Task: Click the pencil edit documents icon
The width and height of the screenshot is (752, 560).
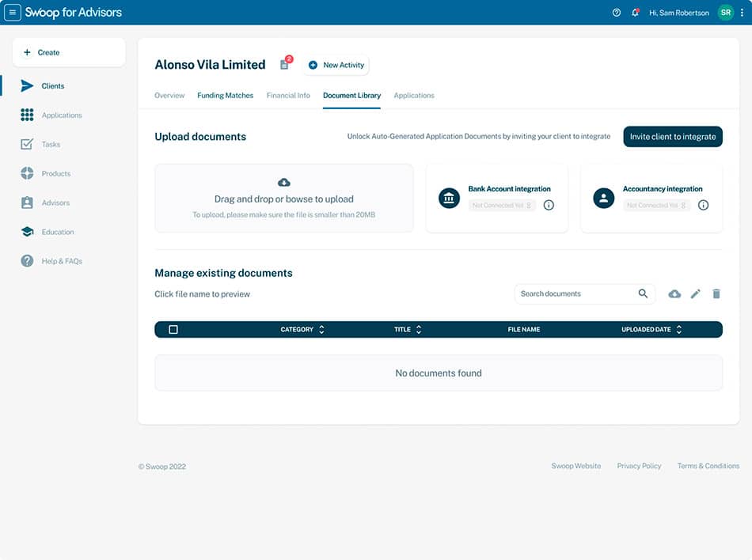Action: pyautogui.click(x=696, y=294)
